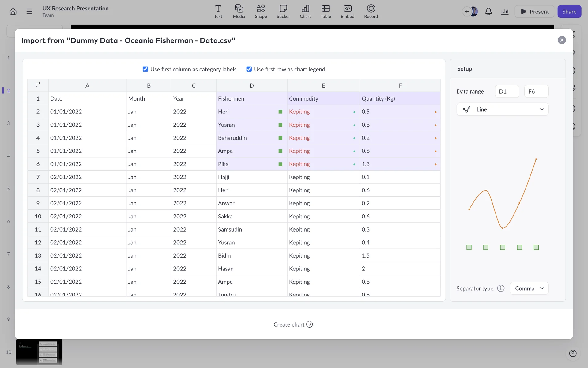This screenshot has height=368, width=588.
Task: Click green swatch in Heri row
Action: tap(280, 112)
